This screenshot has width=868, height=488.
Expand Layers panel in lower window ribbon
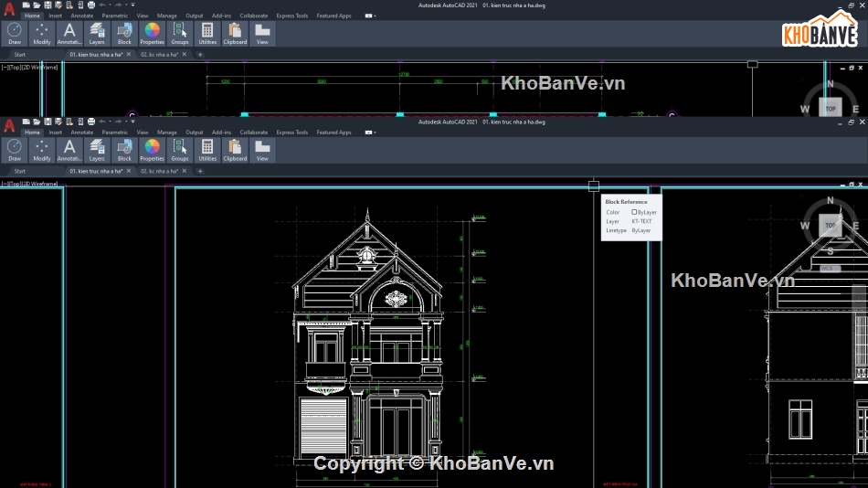(x=97, y=151)
